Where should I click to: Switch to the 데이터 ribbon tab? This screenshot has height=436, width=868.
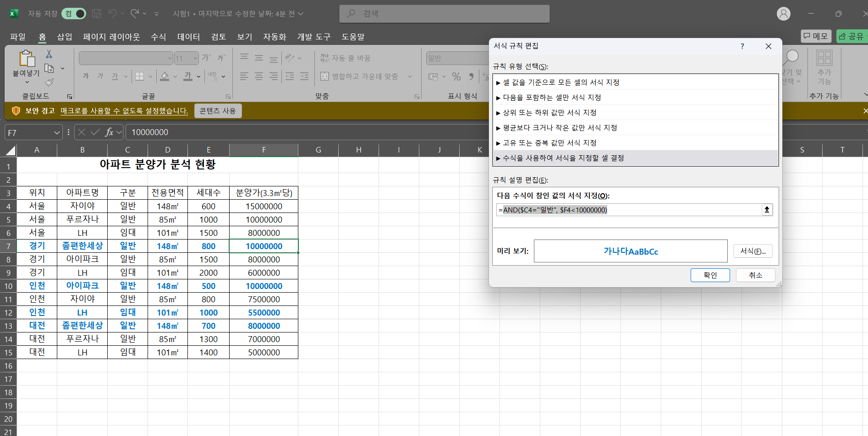pyautogui.click(x=188, y=37)
